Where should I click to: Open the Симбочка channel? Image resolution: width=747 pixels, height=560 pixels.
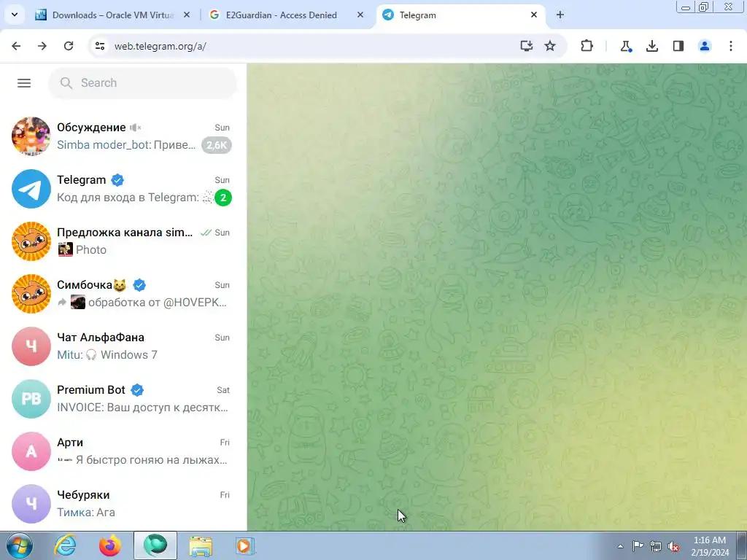coord(123,294)
